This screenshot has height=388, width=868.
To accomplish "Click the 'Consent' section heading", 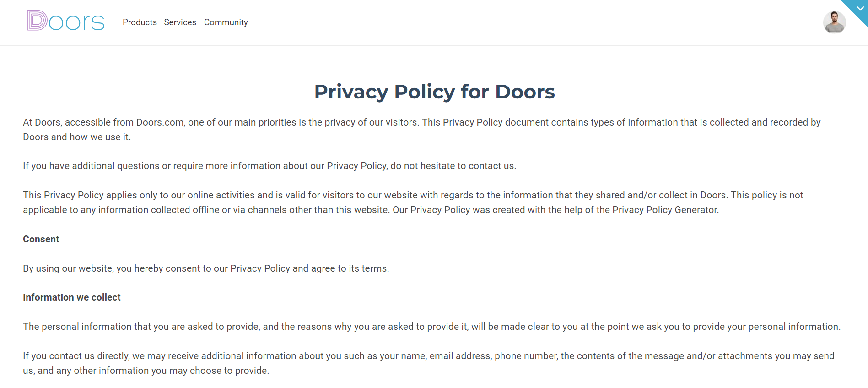I will click(x=41, y=239).
